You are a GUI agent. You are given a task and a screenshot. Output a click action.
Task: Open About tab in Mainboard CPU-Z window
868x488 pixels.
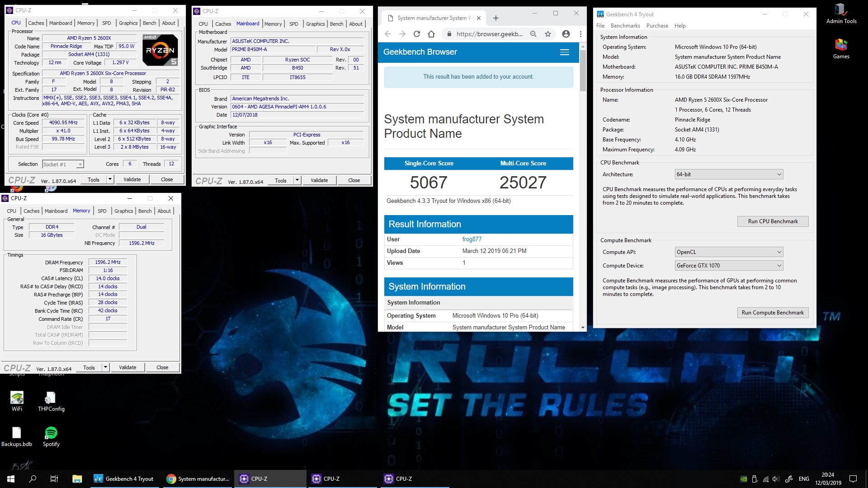tap(356, 24)
